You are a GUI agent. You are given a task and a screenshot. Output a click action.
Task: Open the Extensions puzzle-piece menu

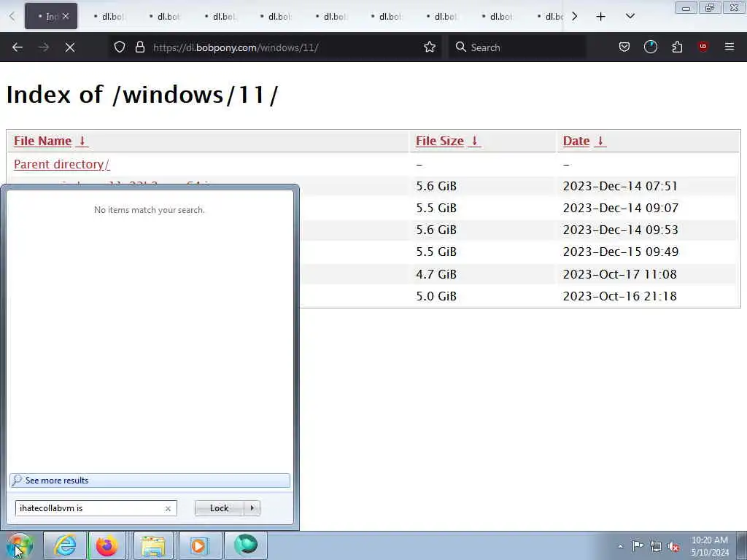(x=677, y=47)
